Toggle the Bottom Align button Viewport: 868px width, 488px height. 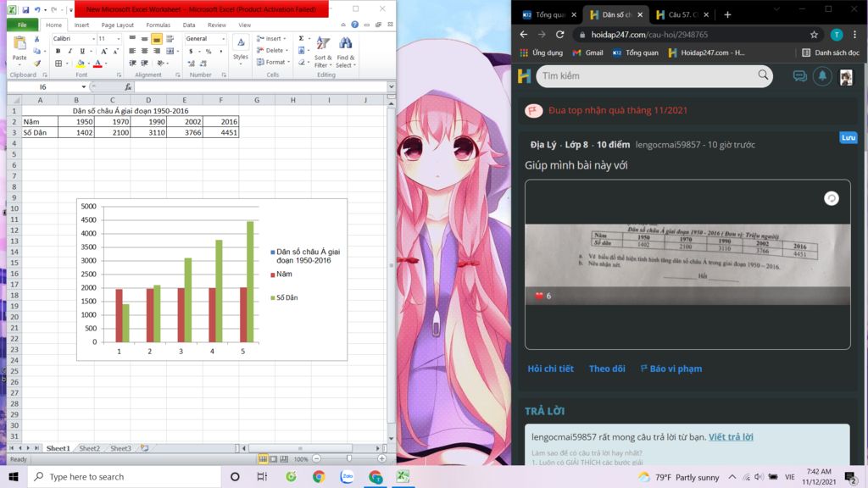[x=157, y=39]
